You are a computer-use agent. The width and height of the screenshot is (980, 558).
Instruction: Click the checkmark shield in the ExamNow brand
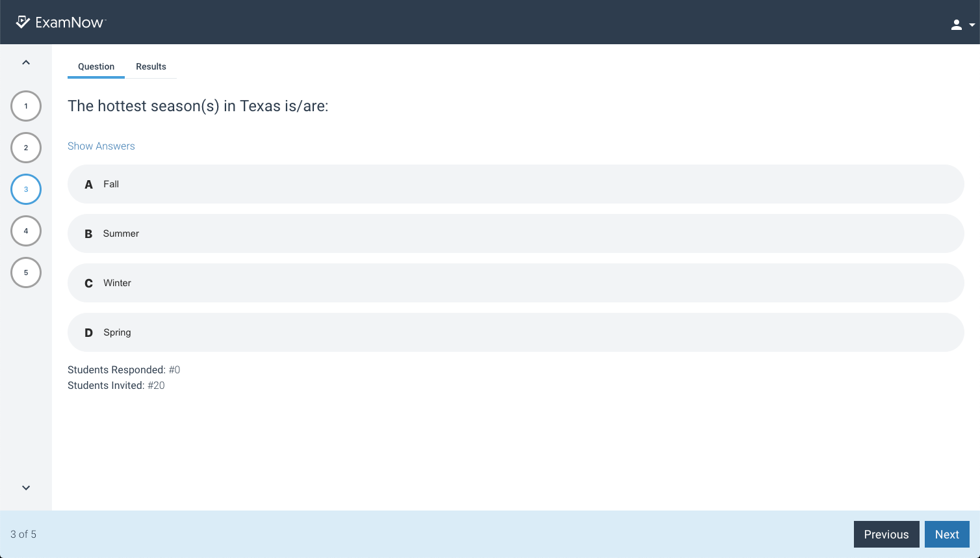(24, 21)
